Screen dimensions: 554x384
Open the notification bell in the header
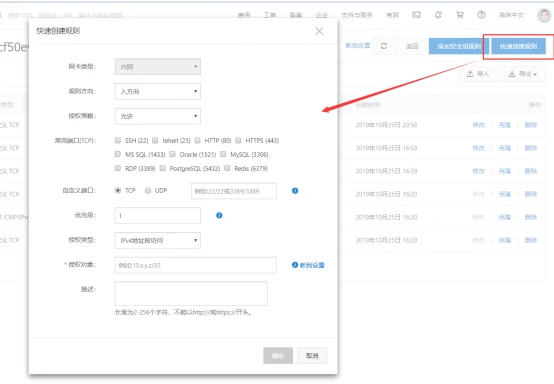[438, 15]
